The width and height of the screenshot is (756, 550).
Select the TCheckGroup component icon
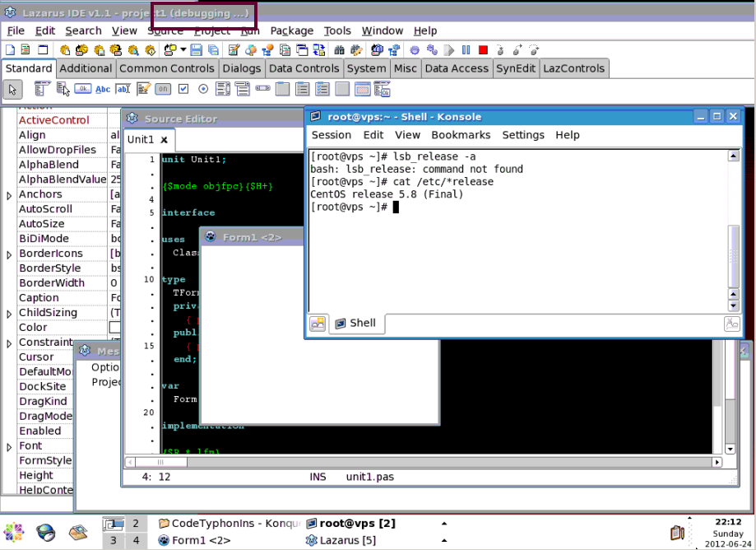tap(322, 89)
